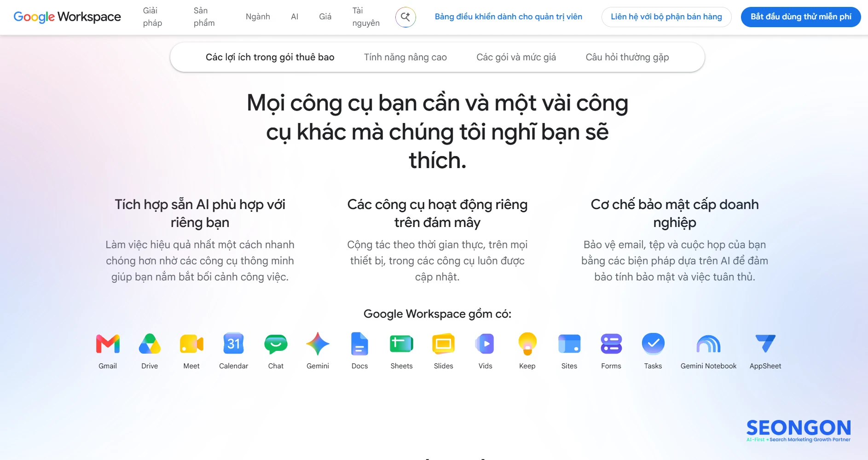Screen dimensions: 868x460
Task: Open the Forms icon
Action: [x=611, y=344]
